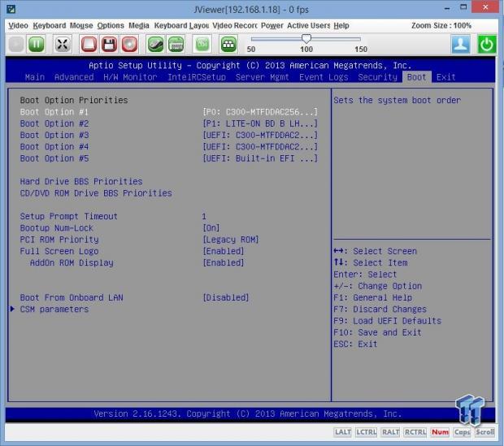Pause the video redirection
The image size is (504, 446).
click(x=36, y=44)
